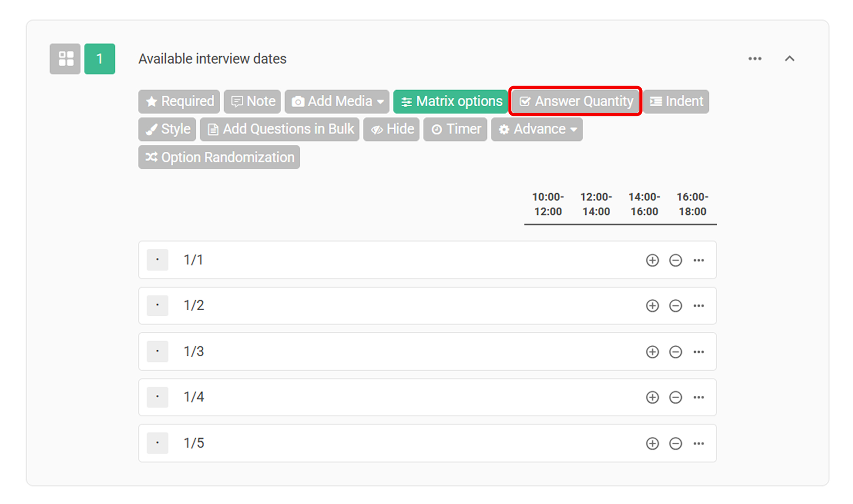Open the question's ellipsis menu at top right
This screenshot has height=504, width=853.
coord(754,58)
